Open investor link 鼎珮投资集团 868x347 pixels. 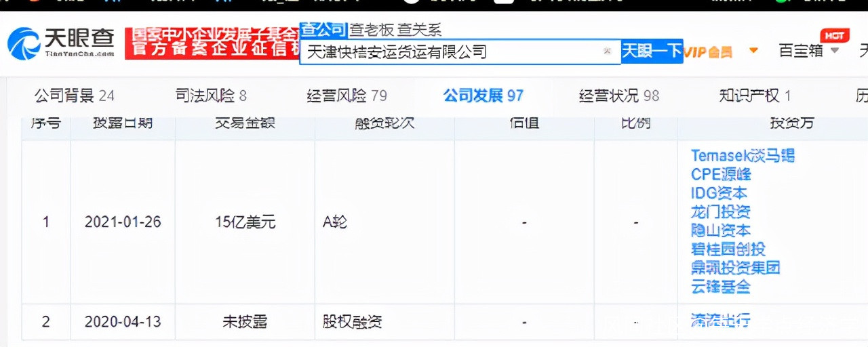pyautogui.click(x=735, y=268)
